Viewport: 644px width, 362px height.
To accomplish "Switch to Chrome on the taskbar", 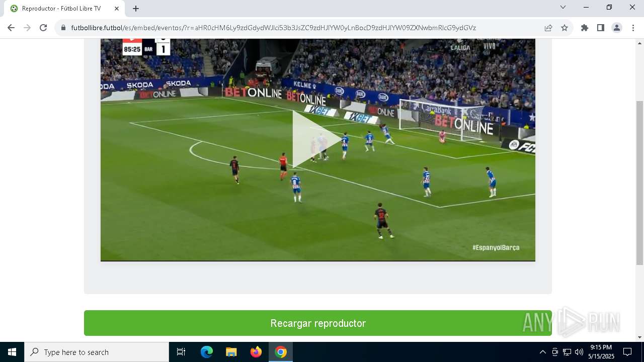I will click(281, 352).
